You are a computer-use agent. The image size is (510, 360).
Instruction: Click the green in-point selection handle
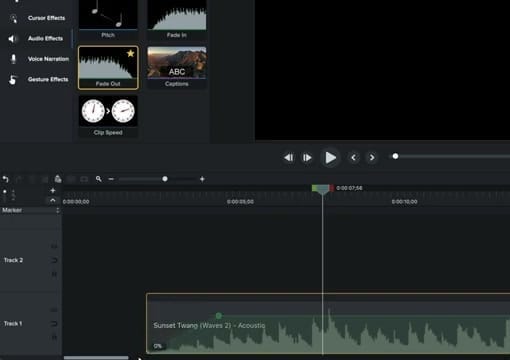point(314,188)
